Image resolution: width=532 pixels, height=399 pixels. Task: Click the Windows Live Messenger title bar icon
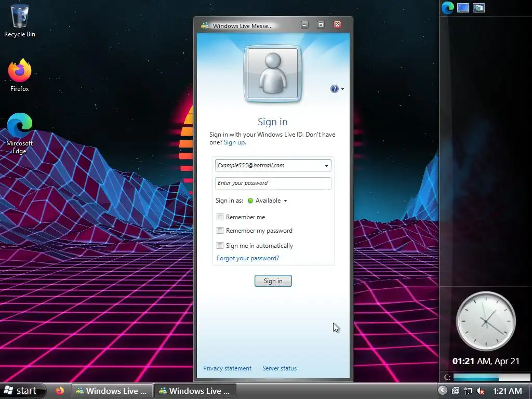(205, 25)
